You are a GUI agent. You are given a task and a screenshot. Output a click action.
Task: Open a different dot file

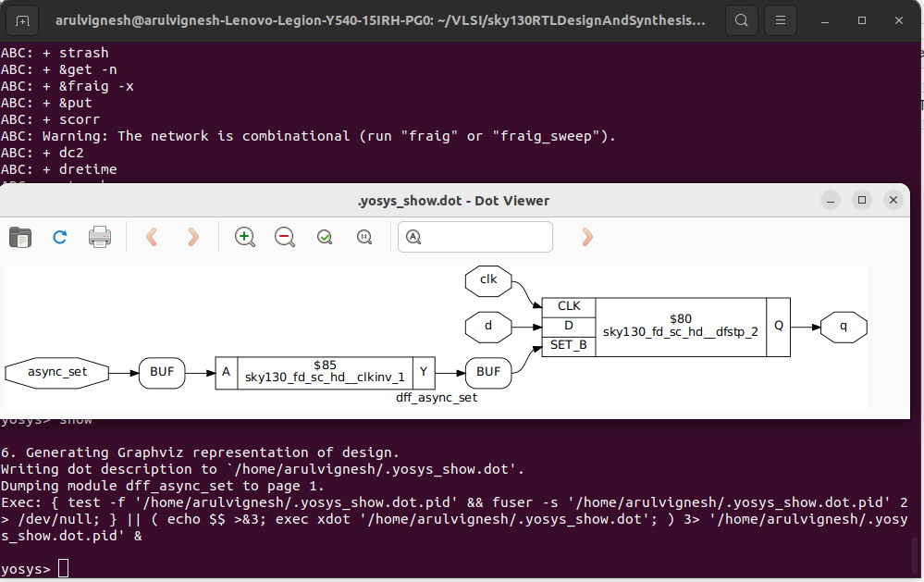click(x=19, y=237)
